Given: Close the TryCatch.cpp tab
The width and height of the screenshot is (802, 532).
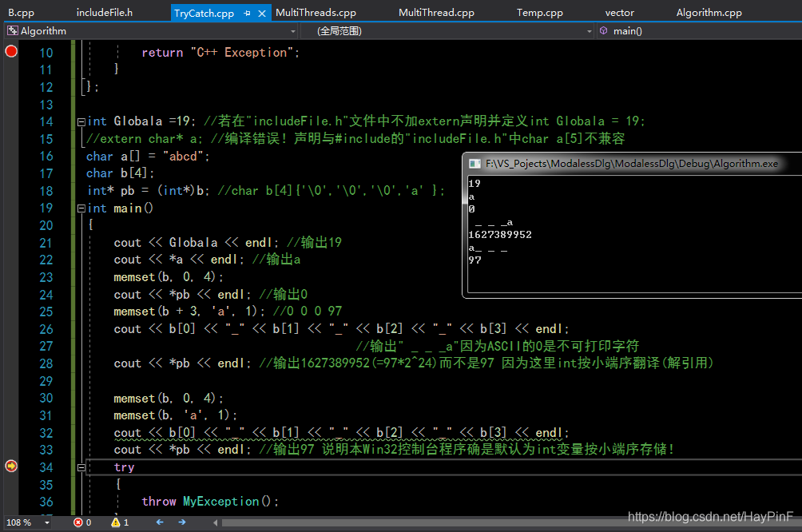Looking at the screenshot, I should [x=262, y=14].
